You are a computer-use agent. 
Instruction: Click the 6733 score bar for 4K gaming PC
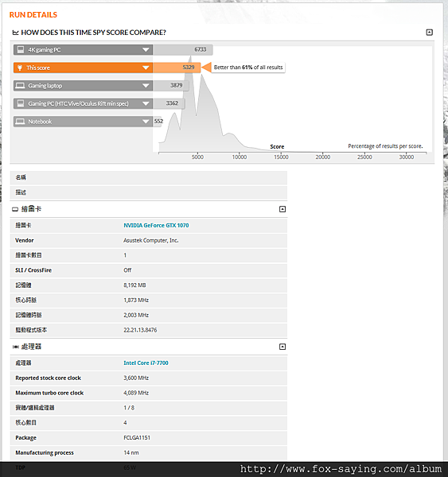coord(183,49)
